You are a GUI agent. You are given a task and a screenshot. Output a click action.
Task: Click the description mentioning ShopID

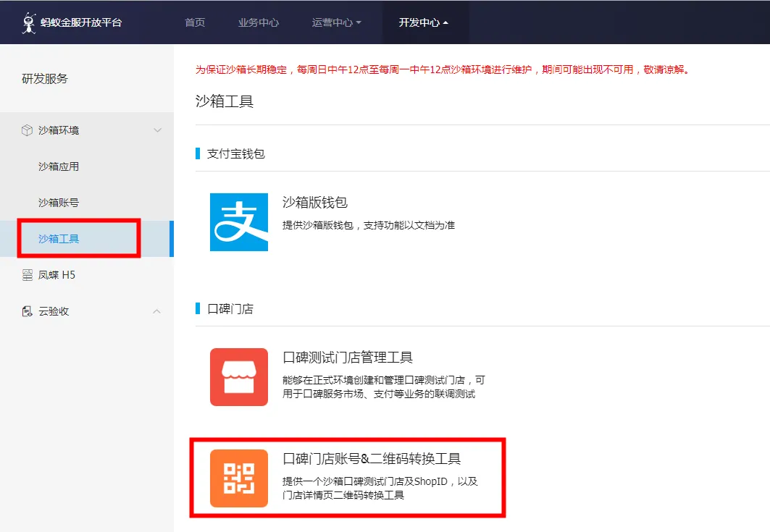(x=380, y=488)
